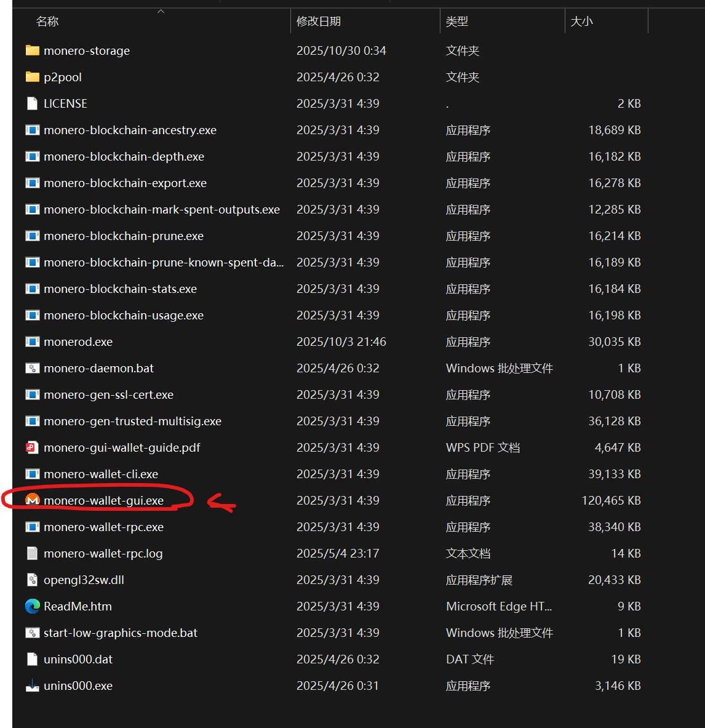Select start-low-graphics-mode.bat file name
Image resolution: width=705 pixels, height=728 pixels.
coord(121,633)
